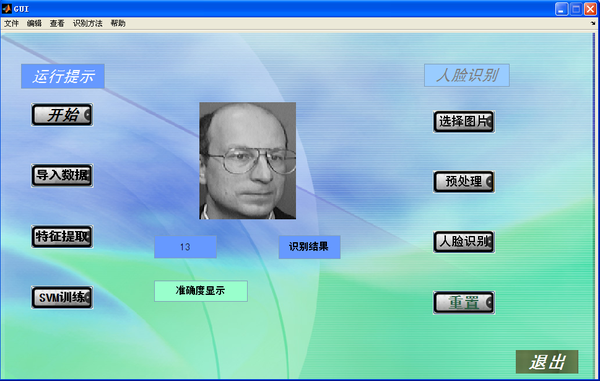Click the 识别结果 result label
Viewport: 600px width, 381px height.
[309, 247]
